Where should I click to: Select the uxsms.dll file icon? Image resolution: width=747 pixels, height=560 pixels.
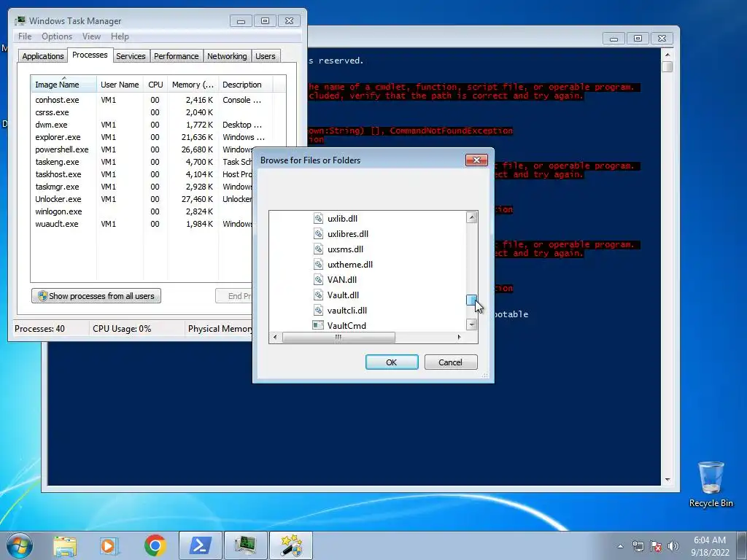(x=318, y=249)
